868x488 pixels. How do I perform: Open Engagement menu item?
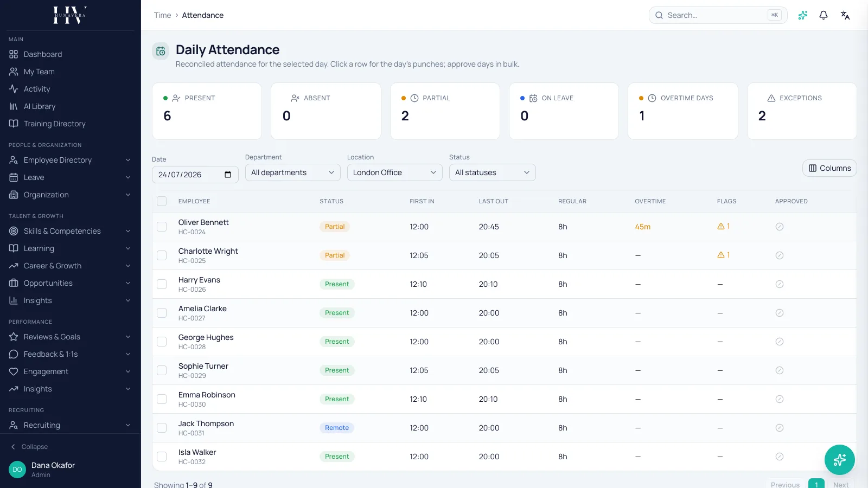tap(71, 371)
